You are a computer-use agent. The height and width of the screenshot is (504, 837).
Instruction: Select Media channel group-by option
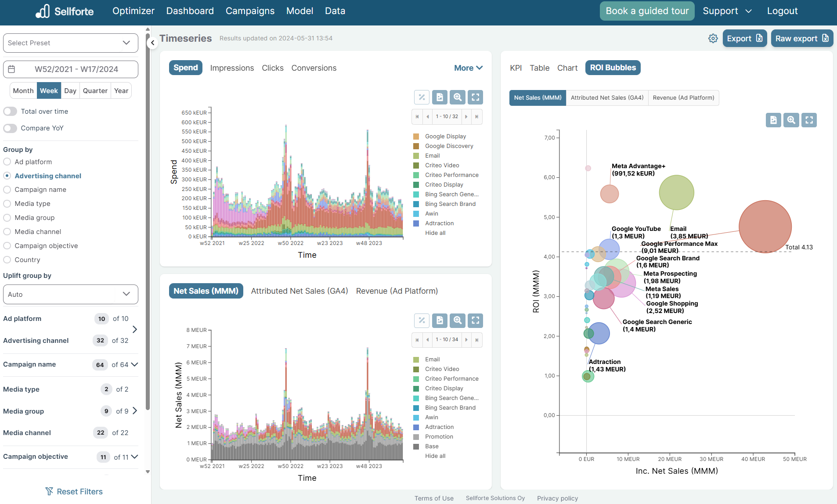pyautogui.click(x=7, y=232)
